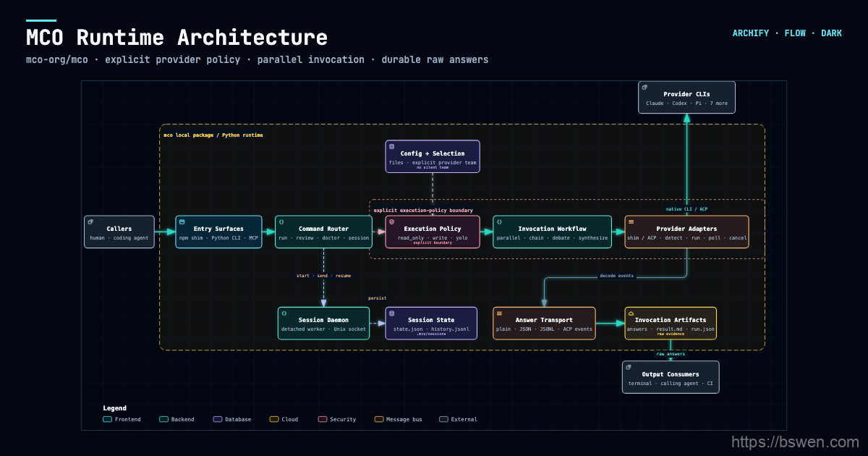
Task: Click 'read_only · write · yolo' text
Action: pyautogui.click(x=433, y=238)
